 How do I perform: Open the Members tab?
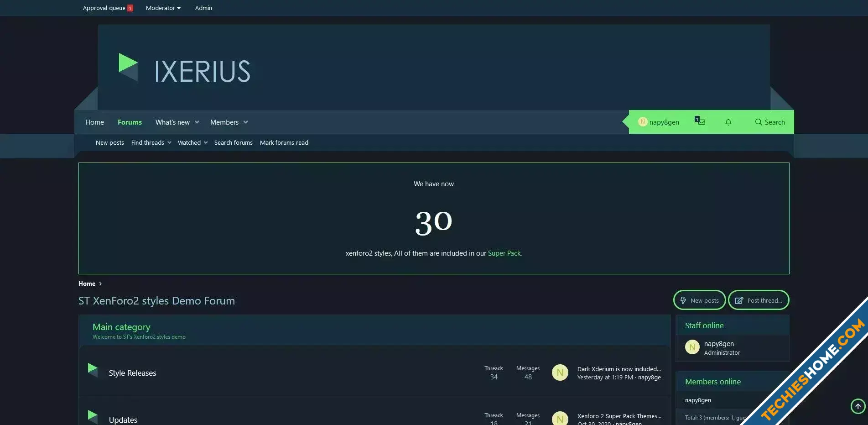[x=224, y=122]
